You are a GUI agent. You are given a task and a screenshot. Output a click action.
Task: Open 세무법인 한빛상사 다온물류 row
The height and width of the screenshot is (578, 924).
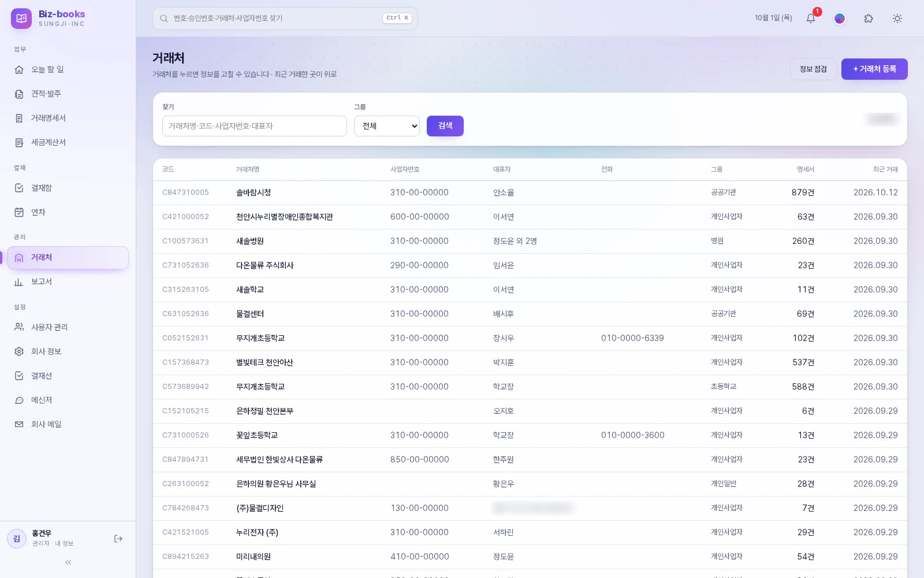click(530, 460)
